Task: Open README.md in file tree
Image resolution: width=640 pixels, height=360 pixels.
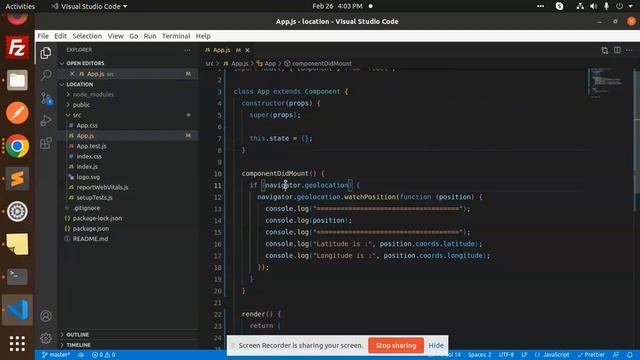Action: [x=90, y=239]
